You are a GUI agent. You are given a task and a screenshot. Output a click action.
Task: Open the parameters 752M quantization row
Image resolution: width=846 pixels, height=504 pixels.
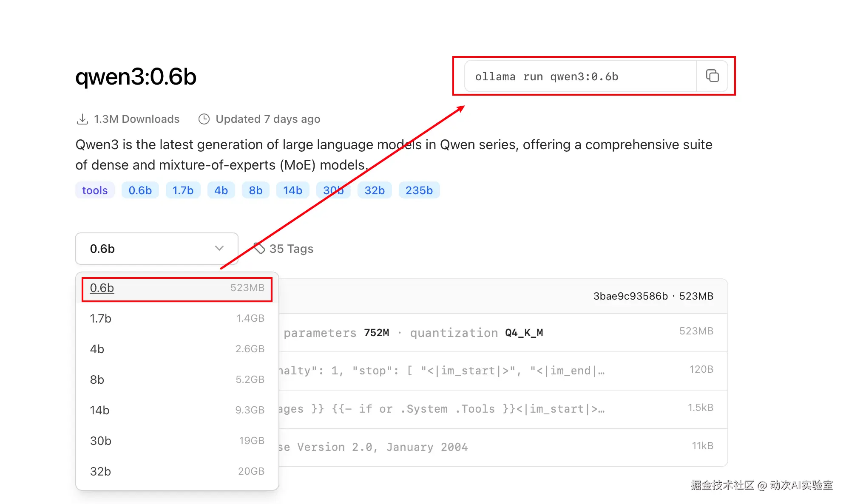click(502, 333)
